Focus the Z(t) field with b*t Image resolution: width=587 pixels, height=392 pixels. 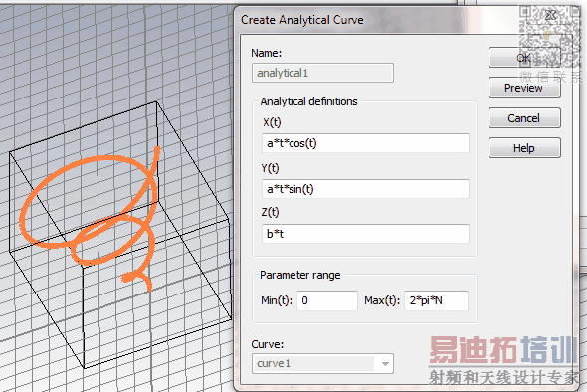click(x=365, y=234)
